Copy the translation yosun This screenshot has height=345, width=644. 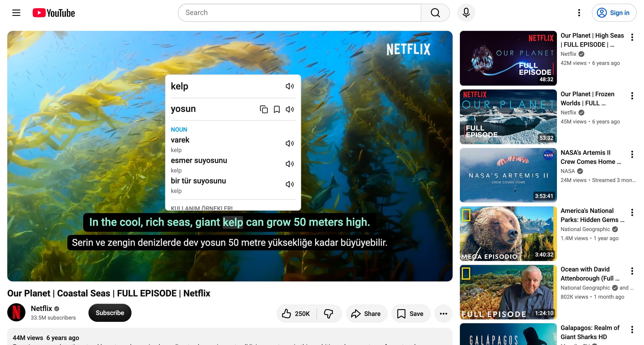(x=264, y=109)
